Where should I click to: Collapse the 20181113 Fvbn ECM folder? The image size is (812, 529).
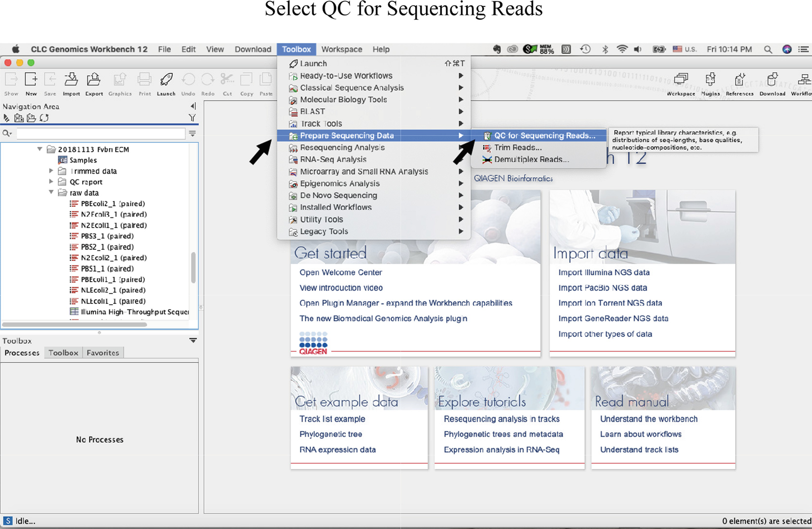click(40, 149)
